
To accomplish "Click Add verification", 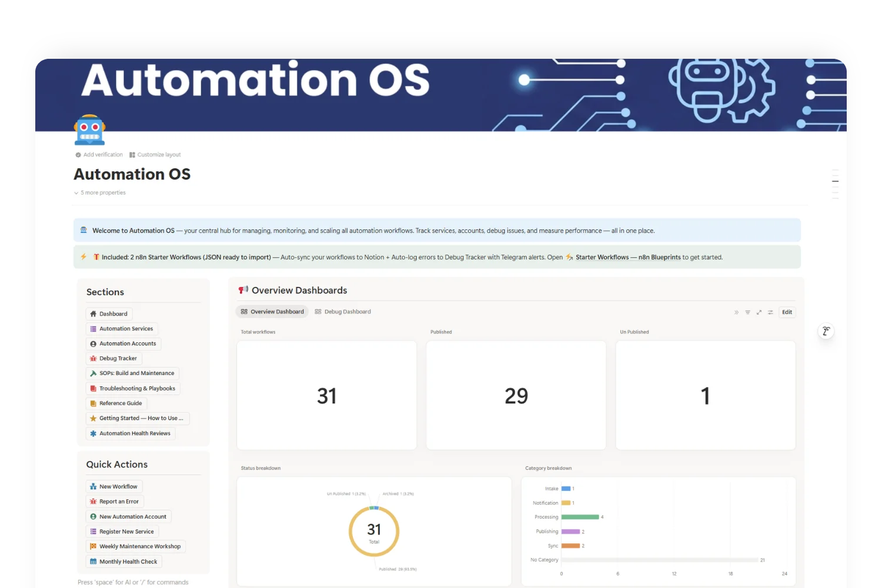I will coord(99,155).
